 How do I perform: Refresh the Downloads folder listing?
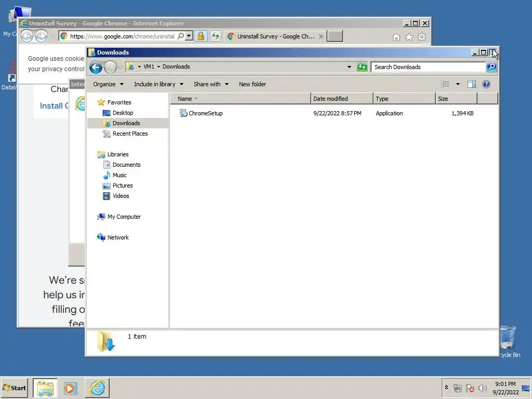coord(362,67)
